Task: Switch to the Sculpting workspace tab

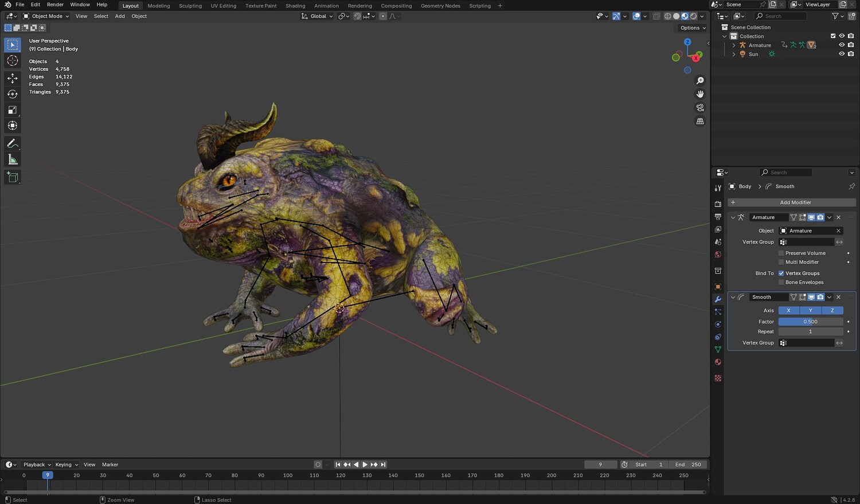Action: tap(190, 6)
